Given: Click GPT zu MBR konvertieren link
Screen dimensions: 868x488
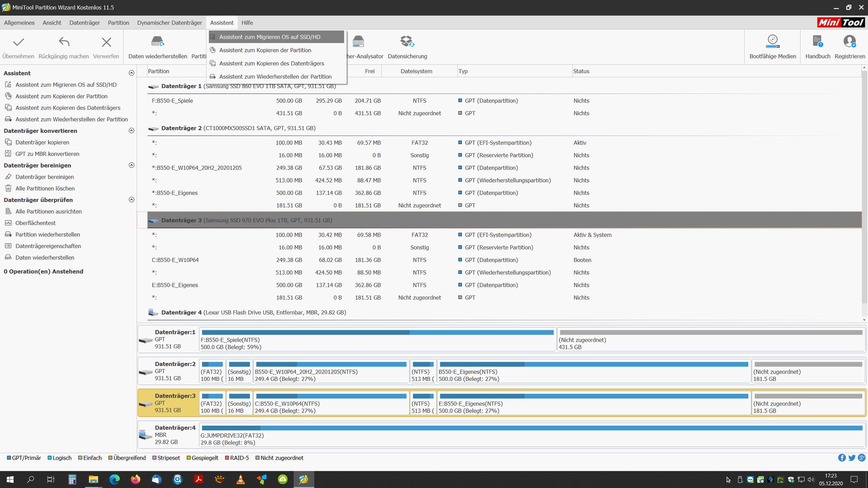Looking at the screenshot, I should point(47,154).
